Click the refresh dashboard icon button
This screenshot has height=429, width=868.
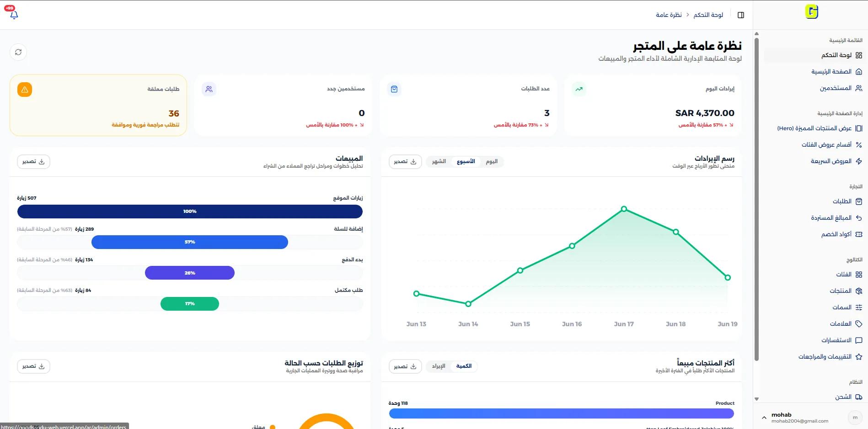[x=18, y=52]
